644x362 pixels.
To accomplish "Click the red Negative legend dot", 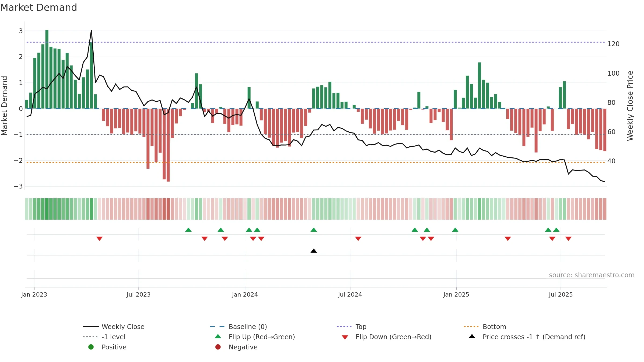I will click(x=218, y=347).
